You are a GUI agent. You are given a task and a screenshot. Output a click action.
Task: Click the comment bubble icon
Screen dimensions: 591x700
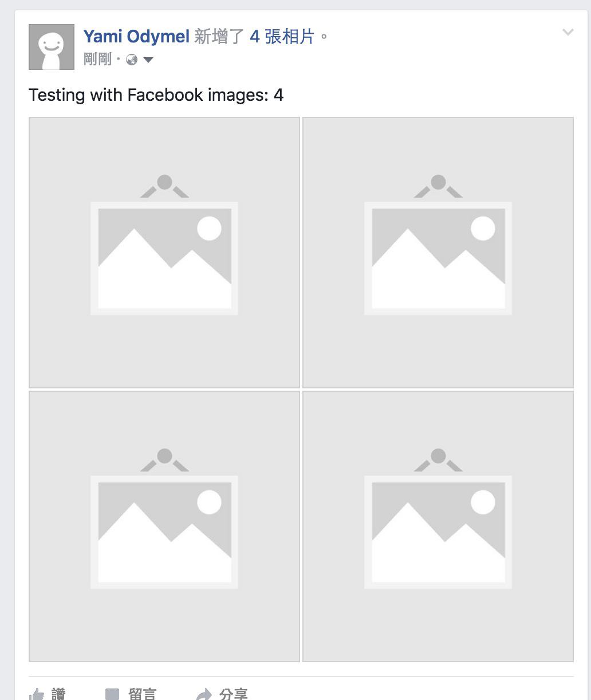(x=112, y=695)
